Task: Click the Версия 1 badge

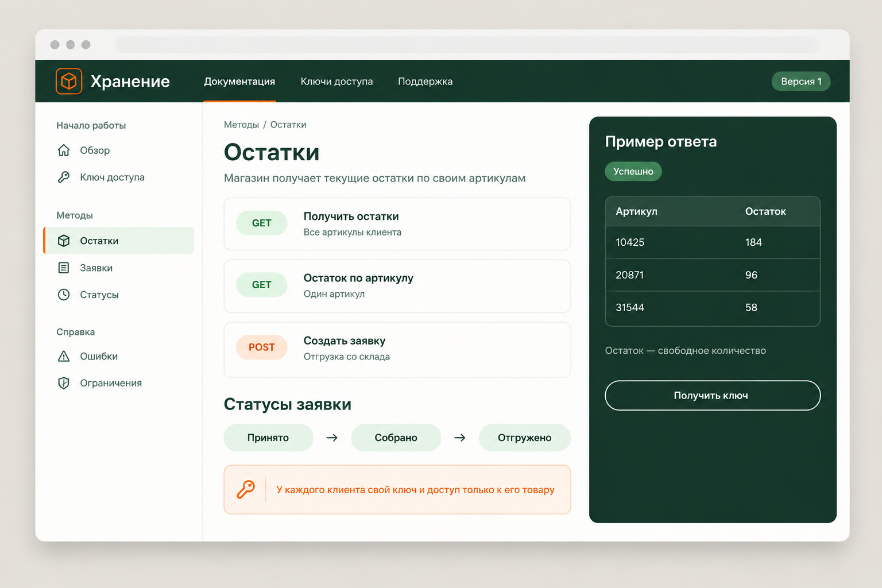Action: tap(801, 82)
